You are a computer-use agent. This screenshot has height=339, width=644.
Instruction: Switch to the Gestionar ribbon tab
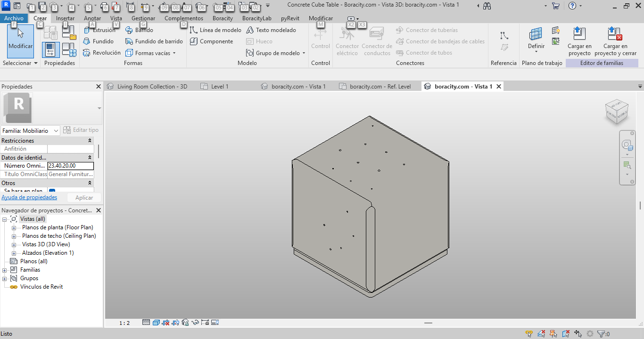coord(143,18)
